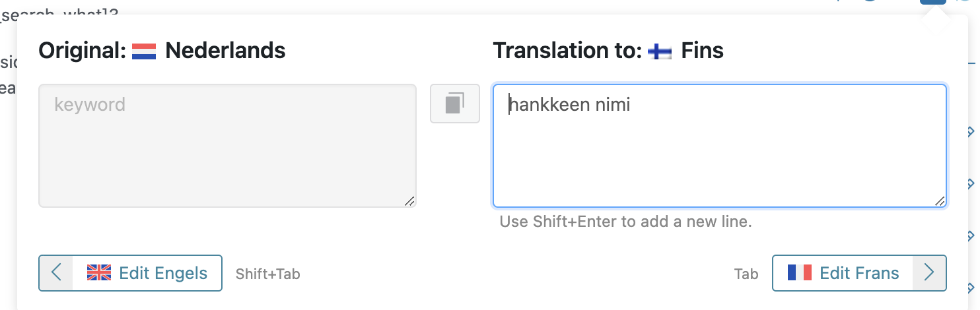Go to previous language via Edit Engels label
Viewport: 980px width, 310px height.
[x=163, y=273]
